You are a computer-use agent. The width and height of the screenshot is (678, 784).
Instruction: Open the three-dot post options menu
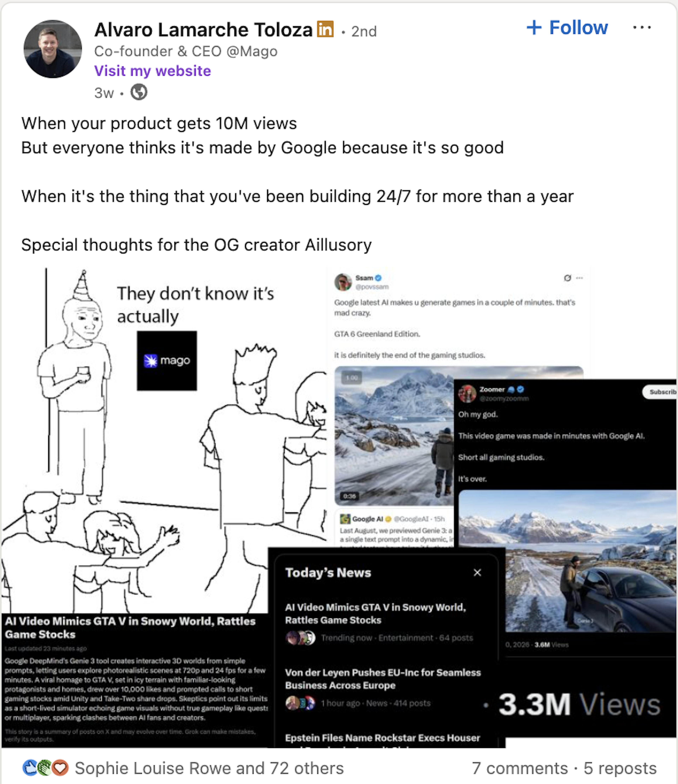pyautogui.click(x=642, y=28)
